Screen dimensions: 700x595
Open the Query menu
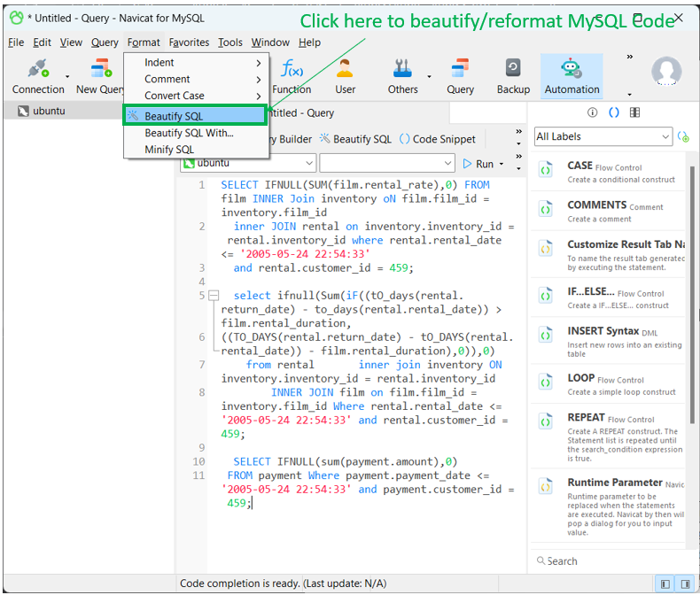pyautogui.click(x=105, y=42)
